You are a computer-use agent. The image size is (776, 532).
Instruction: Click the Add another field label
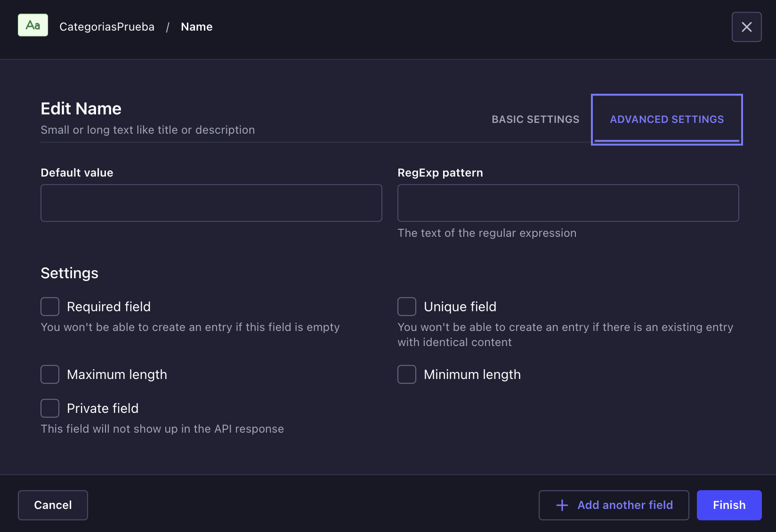tap(625, 505)
